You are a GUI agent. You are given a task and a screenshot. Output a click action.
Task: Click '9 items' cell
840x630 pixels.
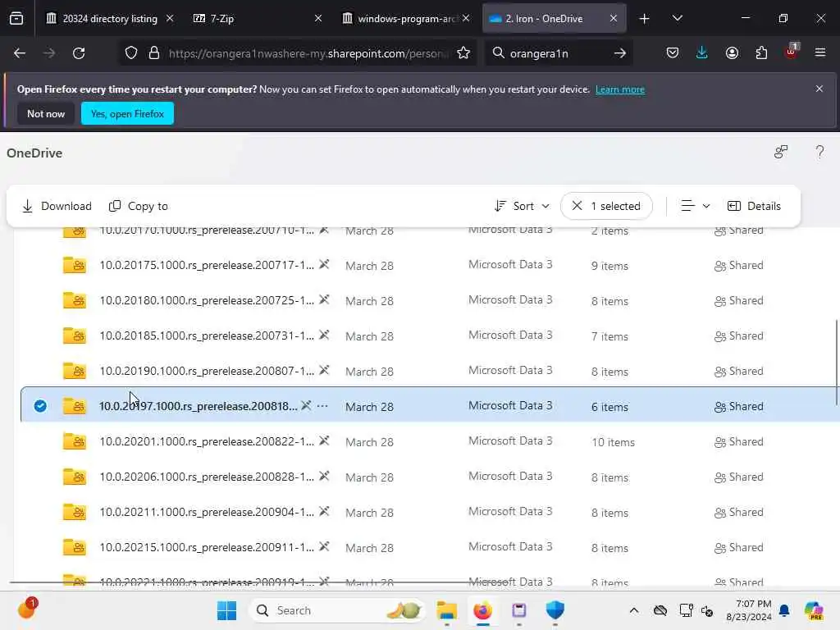(609, 266)
